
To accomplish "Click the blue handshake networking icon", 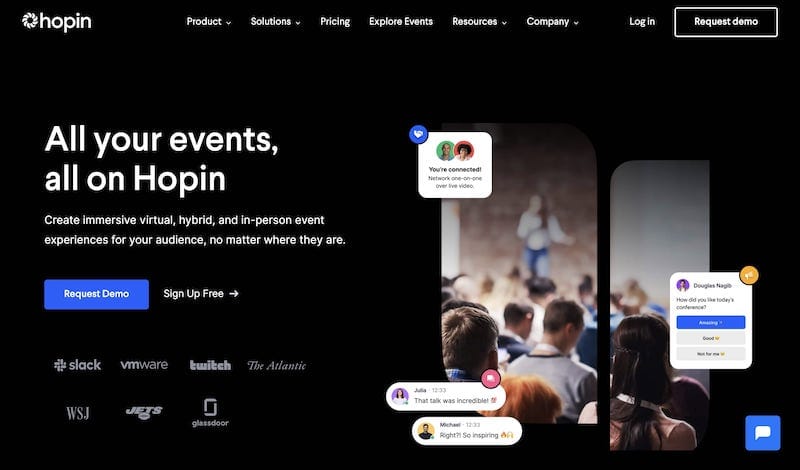I will tap(418, 134).
